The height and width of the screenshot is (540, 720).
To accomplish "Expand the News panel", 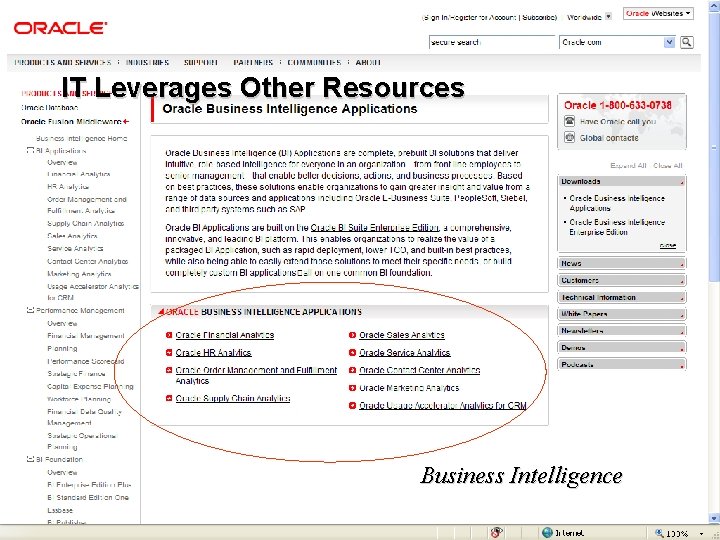I will pyautogui.click(x=622, y=264).
